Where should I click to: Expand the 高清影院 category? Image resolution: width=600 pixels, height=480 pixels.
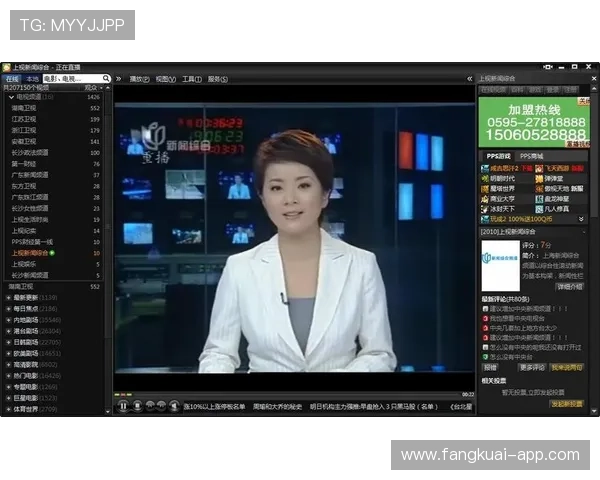[x=8, y=364]
